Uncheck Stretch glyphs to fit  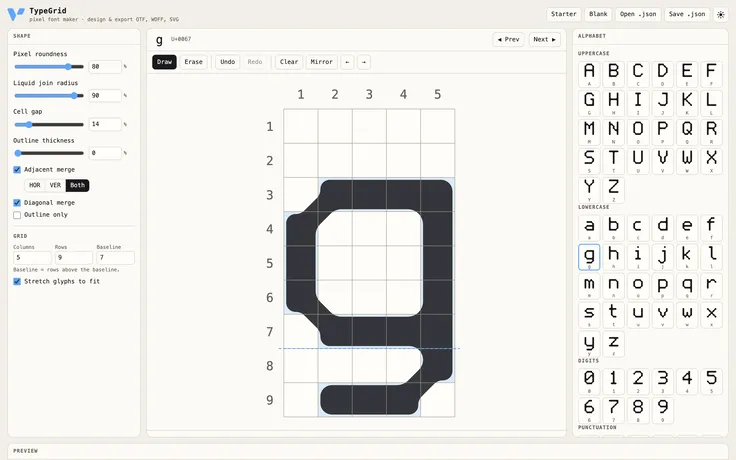coord(17,281)
